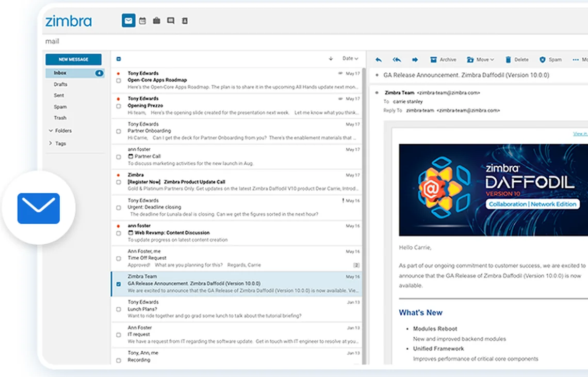Open the Briefcase app icon
The height and width of the screenshot is (377, 588).
156,21
